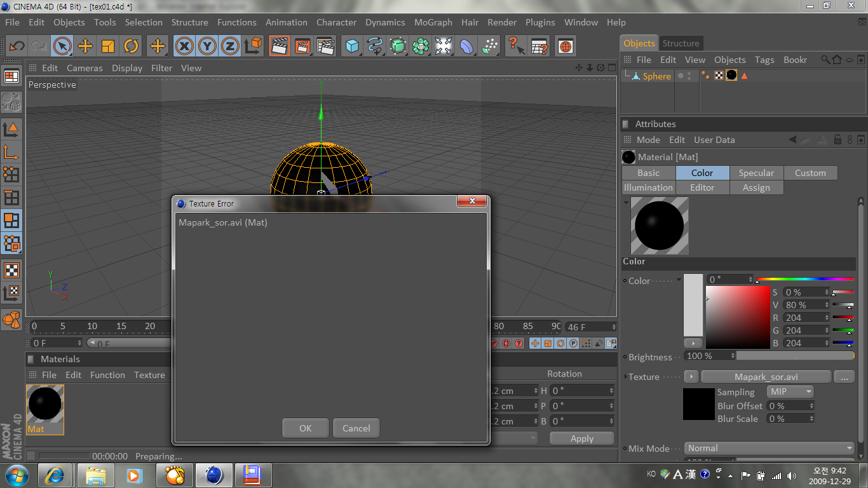
Task: Add a Cube primitive object
Action: tap(352, 46)
